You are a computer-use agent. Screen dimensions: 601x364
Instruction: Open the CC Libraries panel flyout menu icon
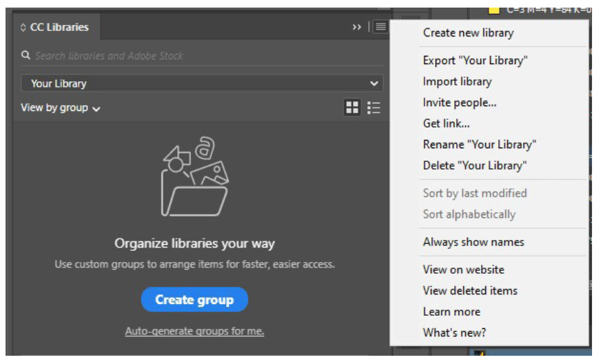tap(380, 27)
